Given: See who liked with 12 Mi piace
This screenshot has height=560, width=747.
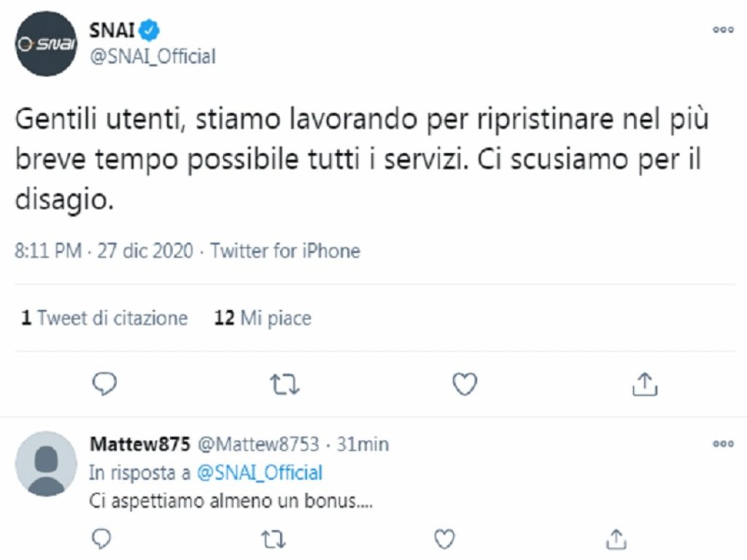Looking at the screenshot, I should pyautogui.click(x=261, y=318).
